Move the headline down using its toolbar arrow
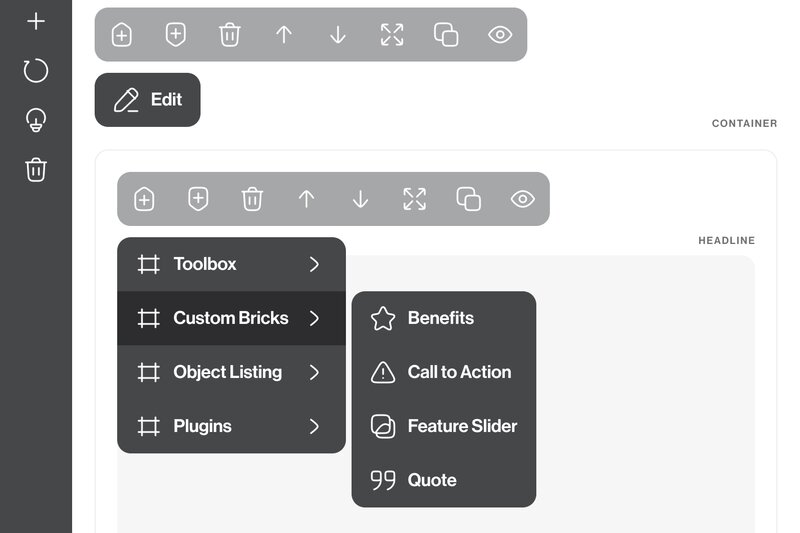Image resolution: width=800 pixels, height=533 pixels. [360, 199]
